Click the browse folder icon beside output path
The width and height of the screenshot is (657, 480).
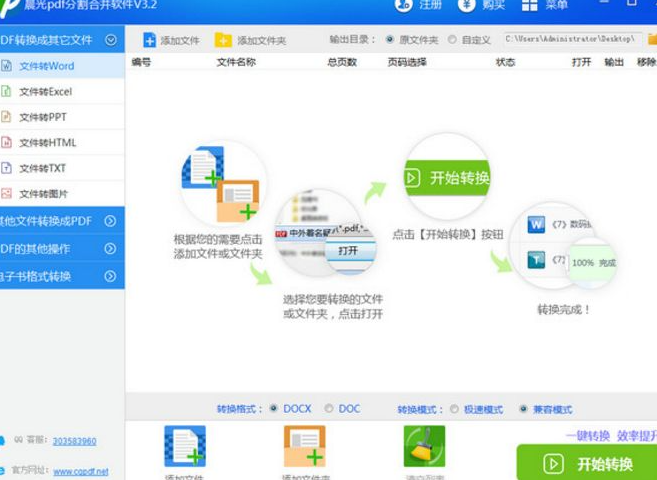click(x=652, y=40)
